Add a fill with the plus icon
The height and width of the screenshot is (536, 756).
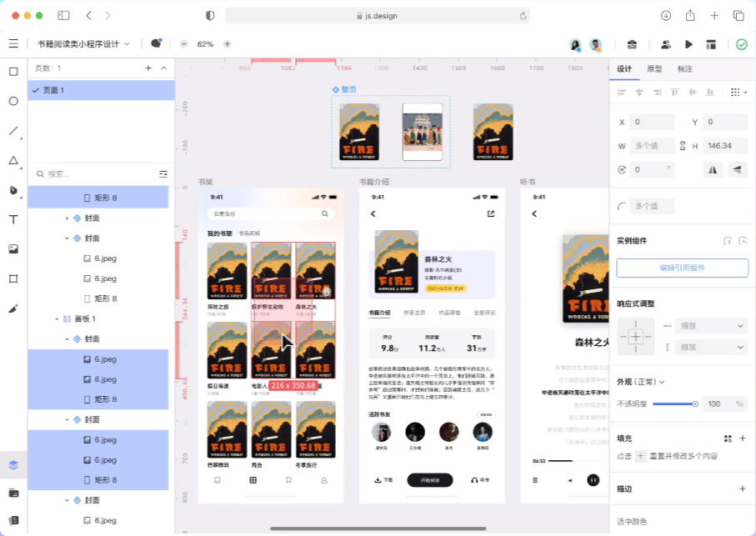pyautogui.click(x=743, y=438)
